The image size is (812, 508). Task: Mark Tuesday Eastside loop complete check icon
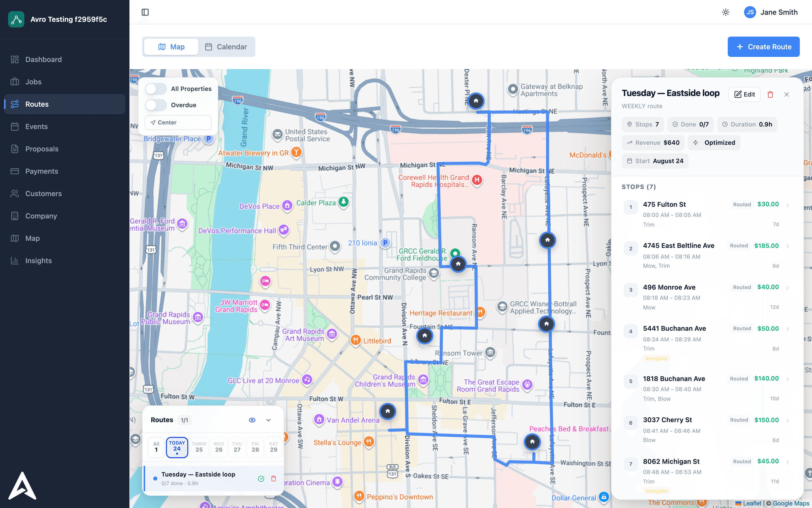261,479
